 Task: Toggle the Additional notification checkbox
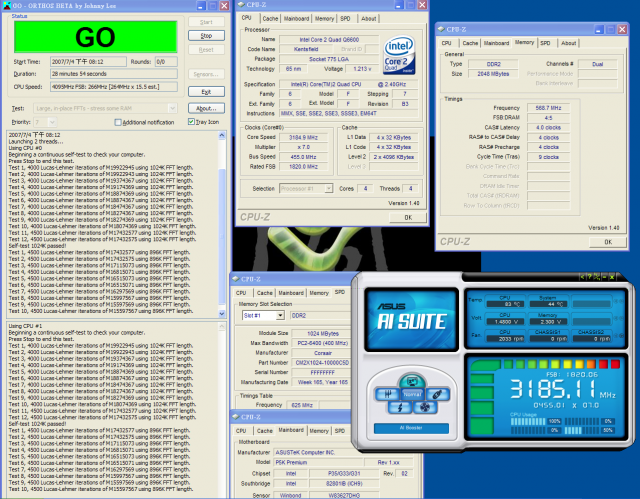click(x=118, y=122)
